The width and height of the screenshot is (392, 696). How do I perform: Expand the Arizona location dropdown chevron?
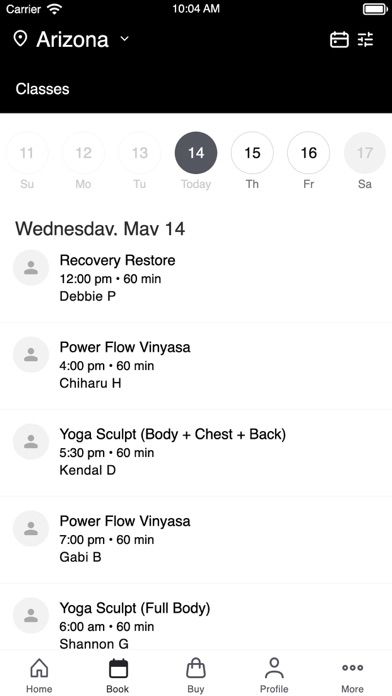pos(125,39)
